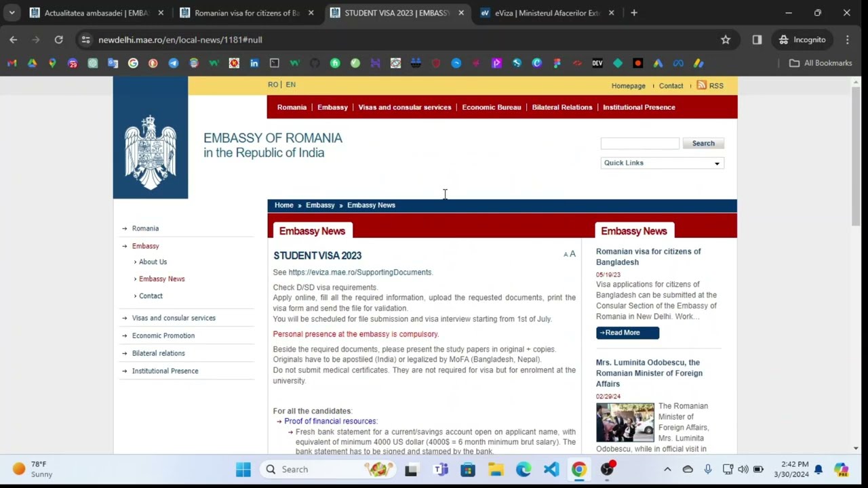Collapse the Embassy sidebar section
The width and height of the screenshot is (868, 488).
tap(145, 246)
